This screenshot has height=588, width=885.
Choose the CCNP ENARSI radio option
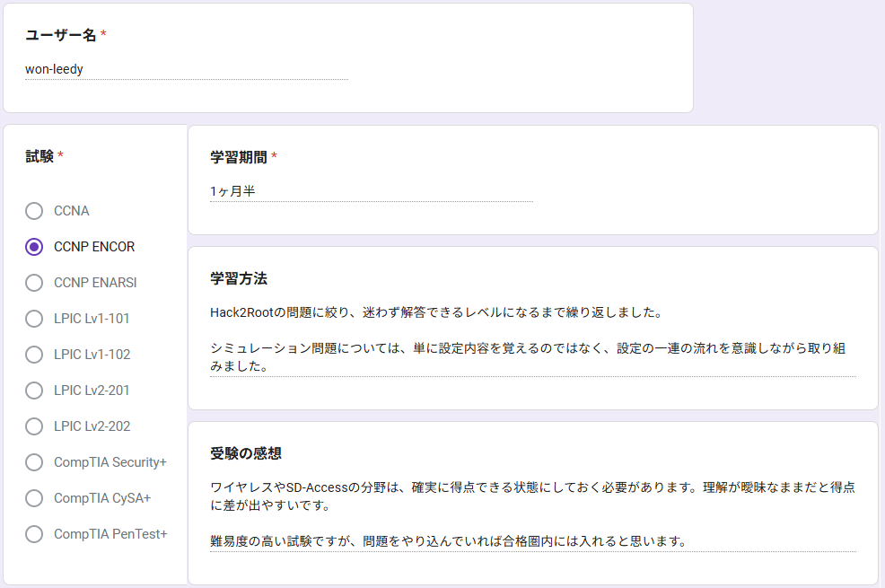[34, 283]
